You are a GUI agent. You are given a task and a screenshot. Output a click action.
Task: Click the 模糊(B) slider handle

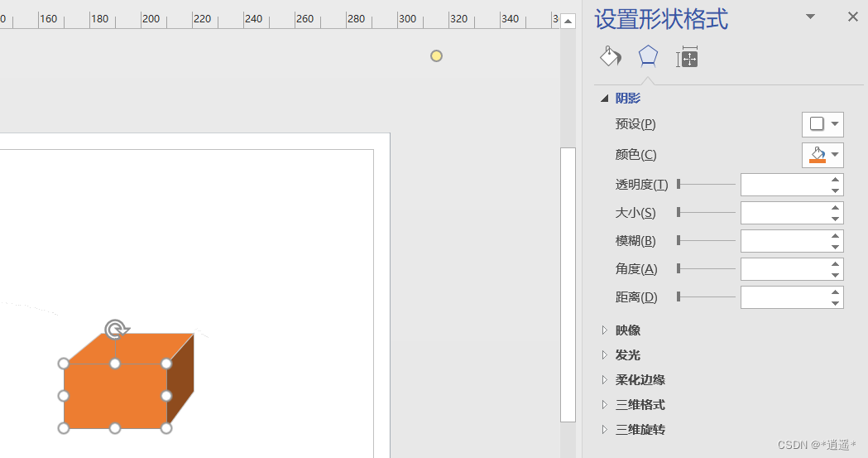pyautogui.click(x=679, y=241)
